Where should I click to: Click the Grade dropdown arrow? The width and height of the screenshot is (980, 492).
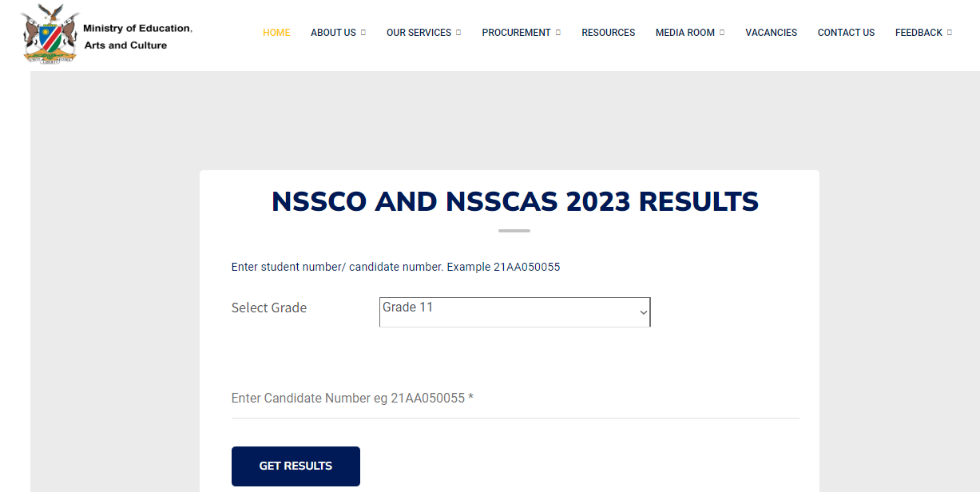tap(642, 311)
